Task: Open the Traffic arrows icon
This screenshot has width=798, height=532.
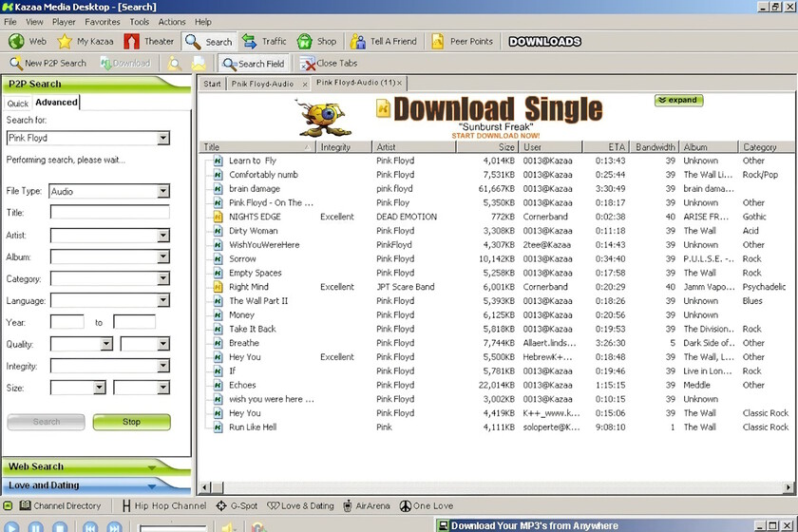Action: [250, 42]
